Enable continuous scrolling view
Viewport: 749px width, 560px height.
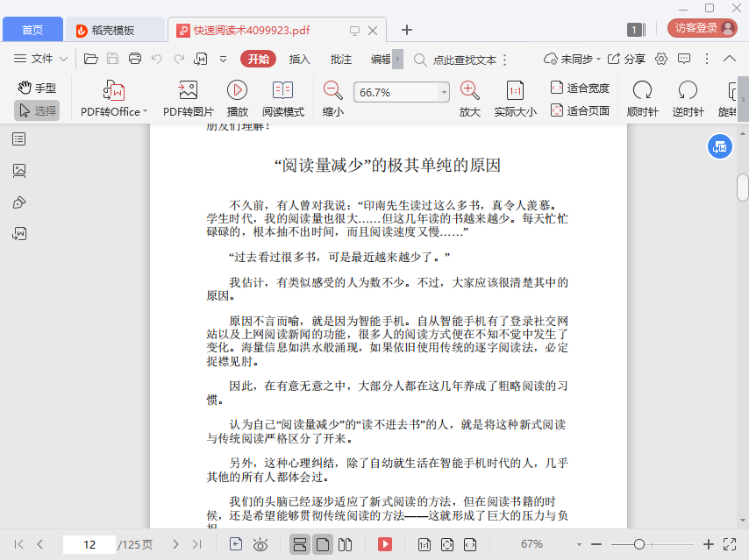point(300,544)
